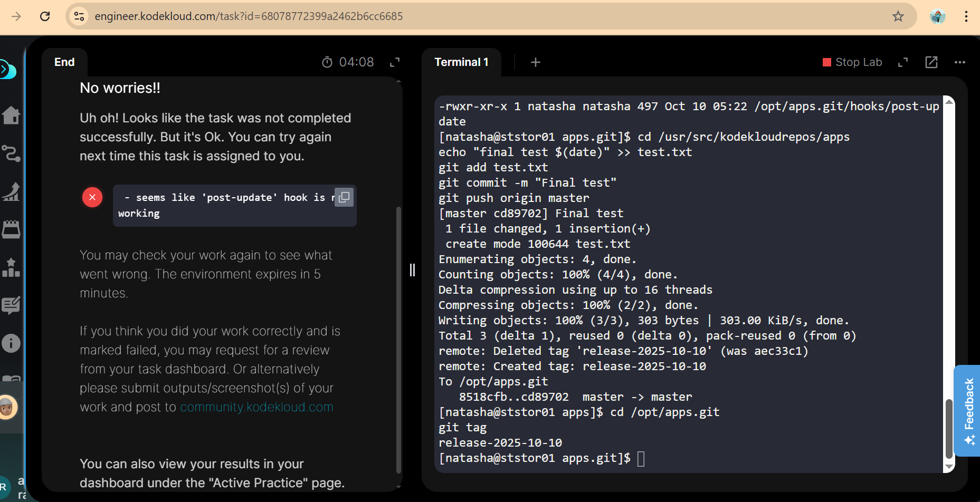Open the learning path route icon
This screenshot has height=502, width=980.
click(11, 153)
